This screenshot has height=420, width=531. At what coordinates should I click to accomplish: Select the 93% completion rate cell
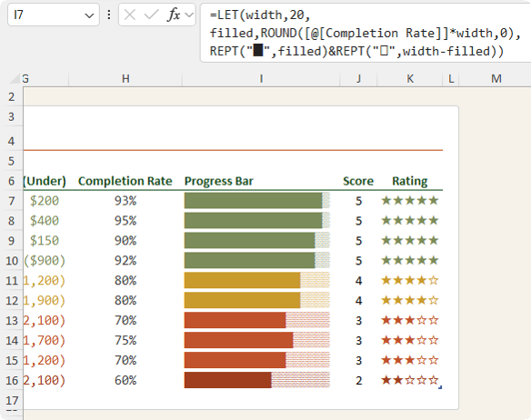point(125,201)
